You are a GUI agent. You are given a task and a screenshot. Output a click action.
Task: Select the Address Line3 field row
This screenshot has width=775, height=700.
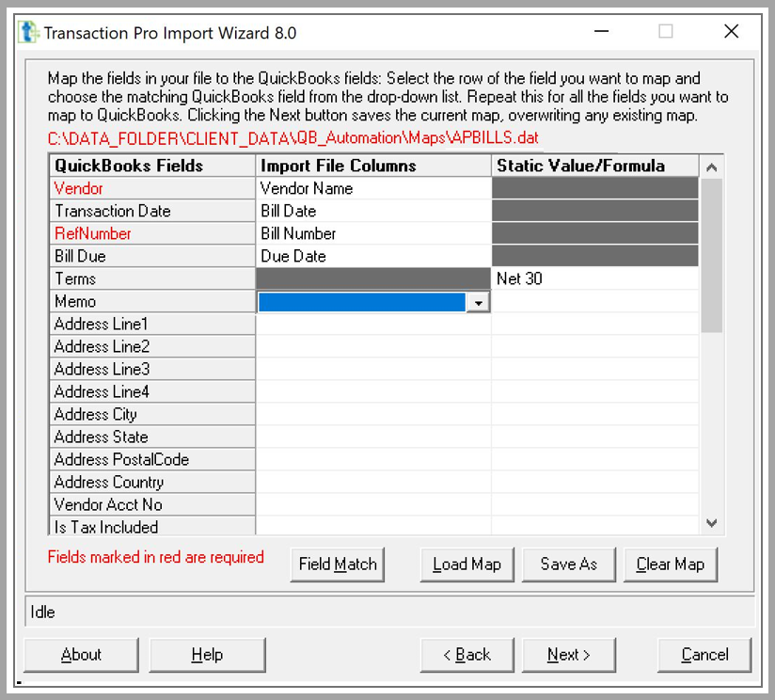152,369
